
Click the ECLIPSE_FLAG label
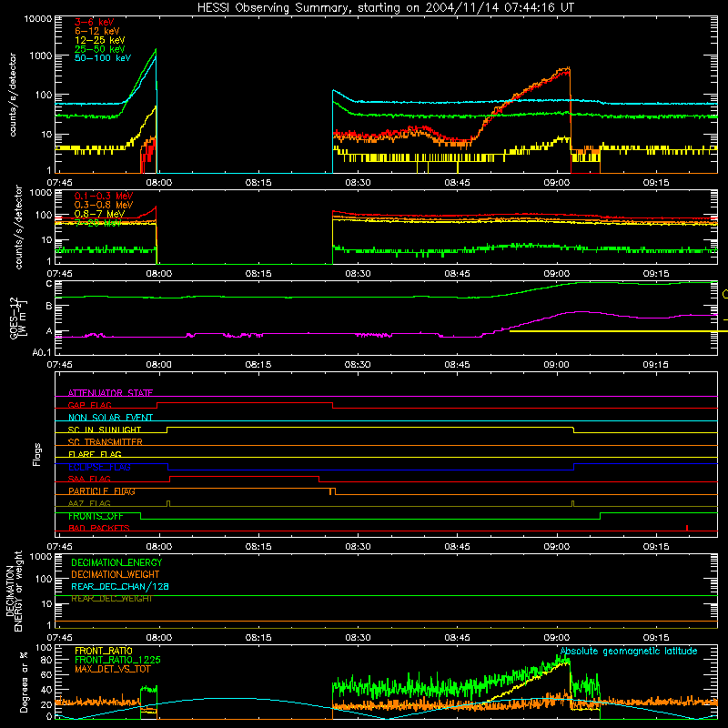[99, 467]
